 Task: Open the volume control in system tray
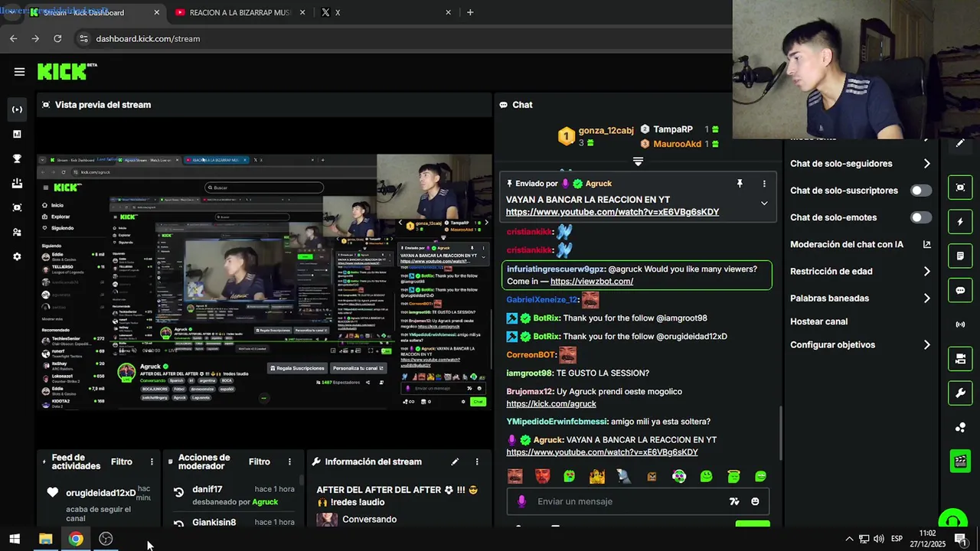pyautogui.click(x=879, y=539)
